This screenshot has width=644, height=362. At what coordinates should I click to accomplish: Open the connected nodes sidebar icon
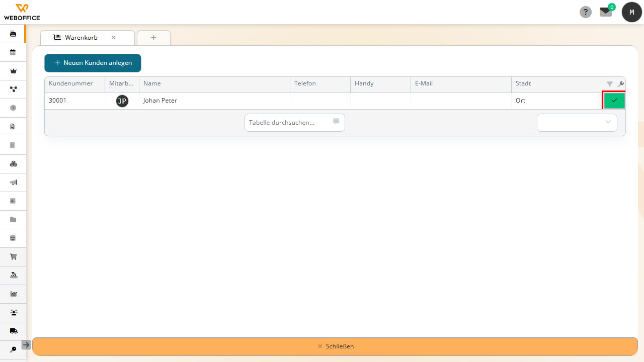click(13, 89)
